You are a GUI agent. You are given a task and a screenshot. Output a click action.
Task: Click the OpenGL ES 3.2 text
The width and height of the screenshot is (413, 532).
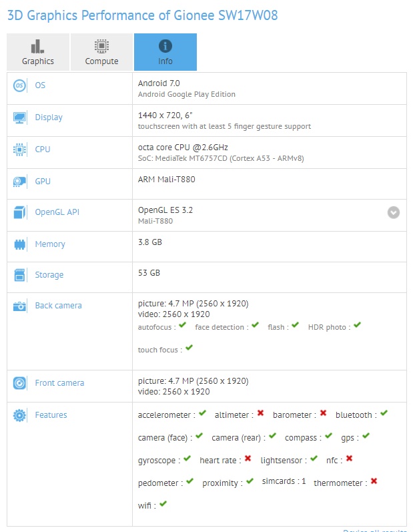tap(165, 210)
